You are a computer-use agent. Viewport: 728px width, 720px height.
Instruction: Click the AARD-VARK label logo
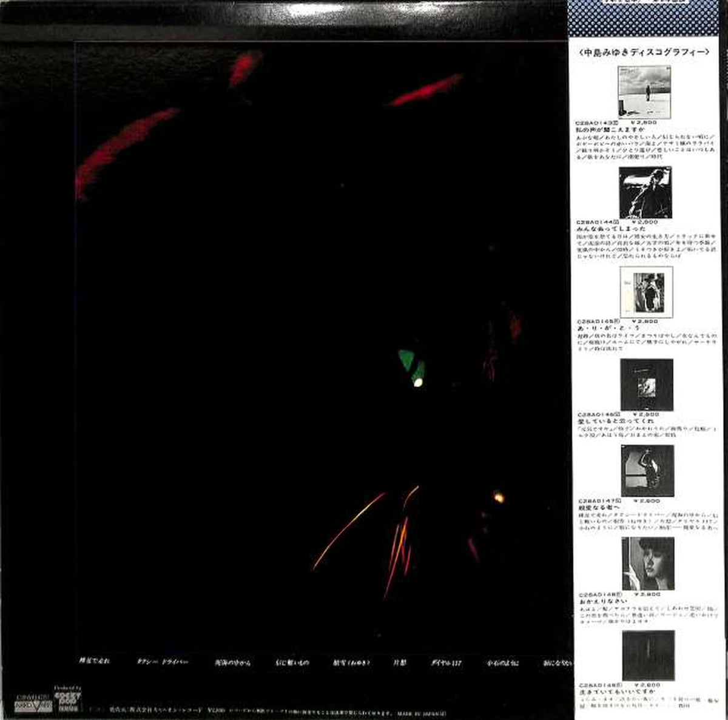pos(32,707)
